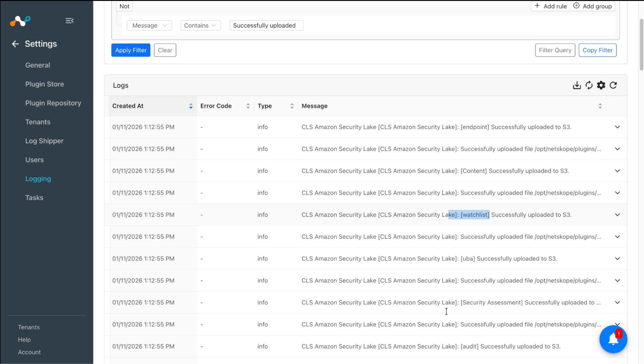The width and height of the screenshot is (644, 364).
Task: Open Tasks settings
Action: (x=34, y=198)
